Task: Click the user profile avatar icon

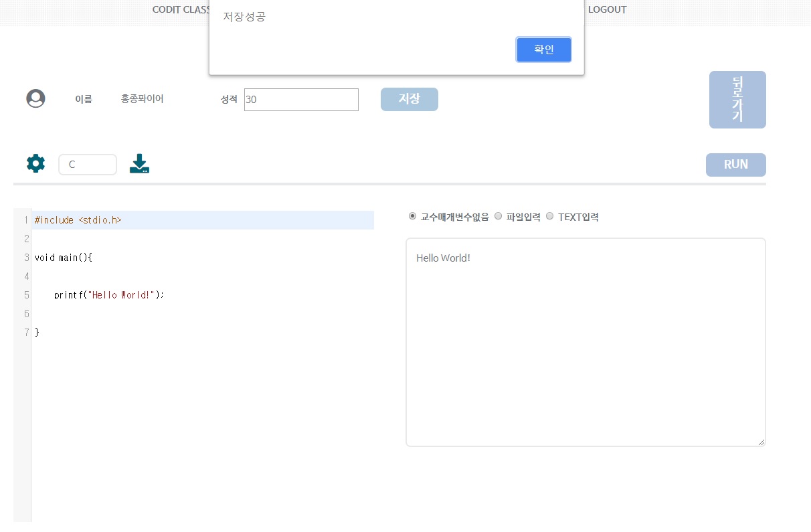Action: [x=35, y=98]
